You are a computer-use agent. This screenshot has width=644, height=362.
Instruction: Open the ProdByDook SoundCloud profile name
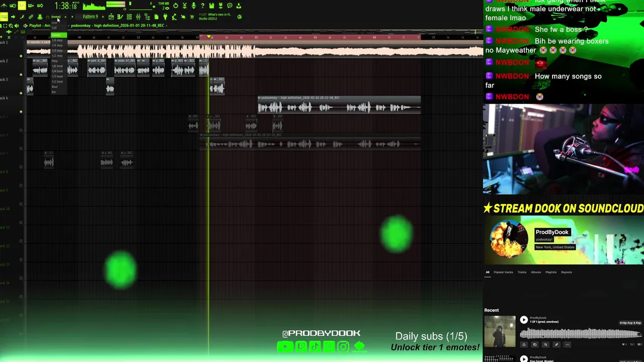coord(552,232)
